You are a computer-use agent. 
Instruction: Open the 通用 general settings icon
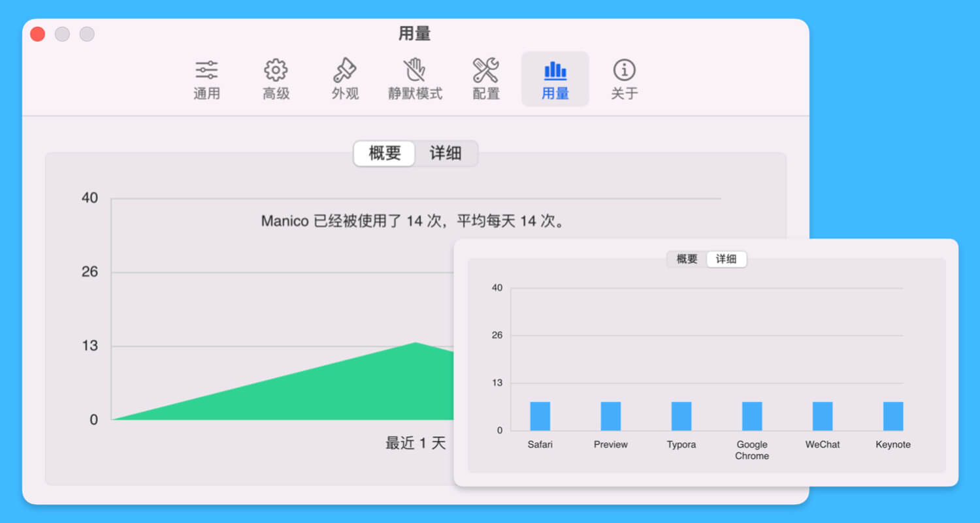(x=206, y=71)
